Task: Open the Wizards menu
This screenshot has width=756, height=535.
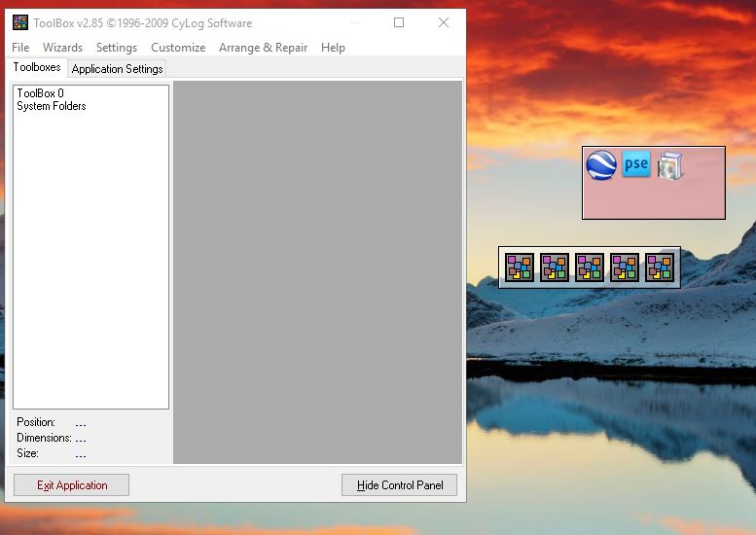Action: [x=62, y=48]
